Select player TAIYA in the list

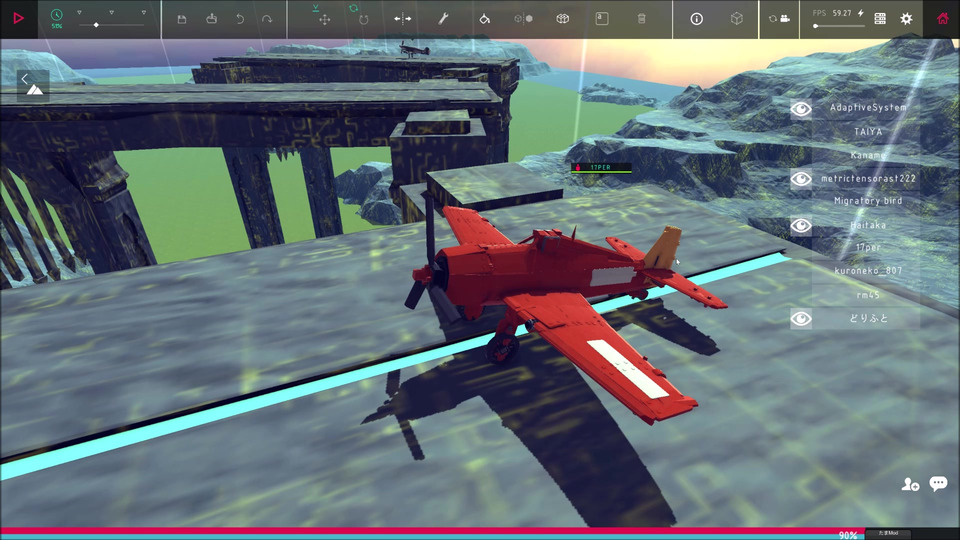pyautogui.click(x=868, y=132)
